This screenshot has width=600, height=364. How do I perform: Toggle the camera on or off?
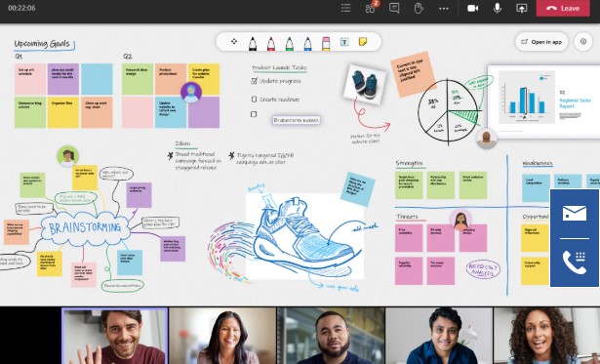tap(473, 8)
